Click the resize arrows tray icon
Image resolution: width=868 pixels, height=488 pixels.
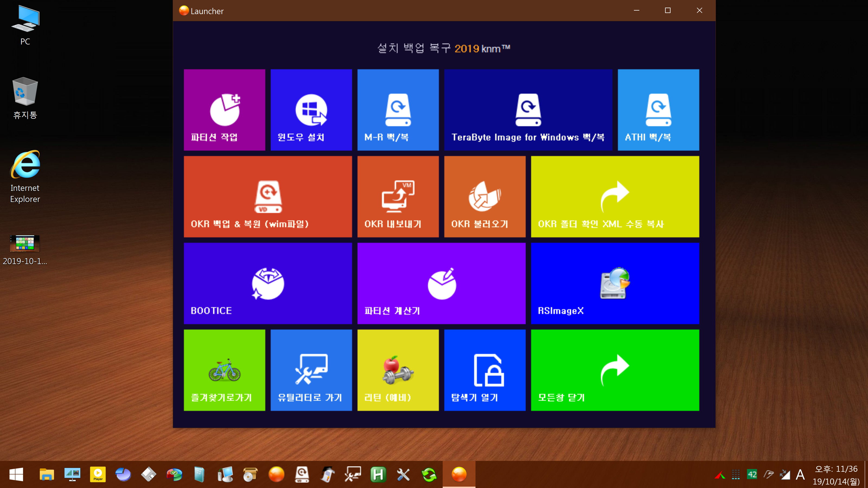tap(785, 474)
